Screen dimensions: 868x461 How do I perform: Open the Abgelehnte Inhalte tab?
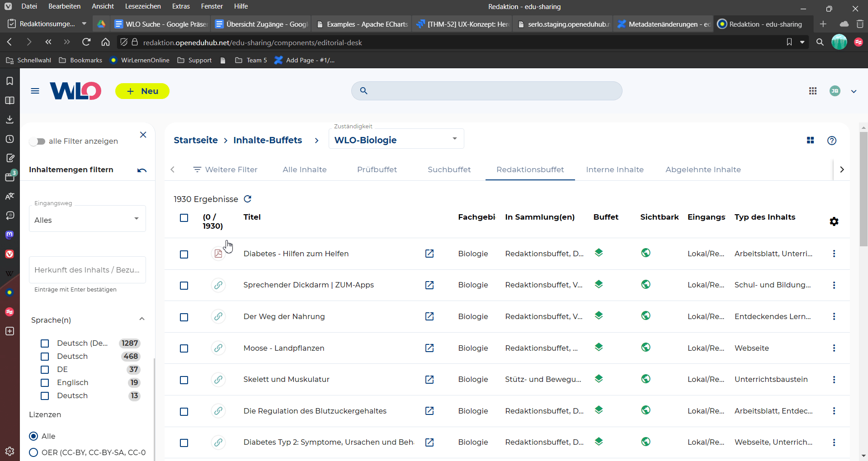coord(703,169)
